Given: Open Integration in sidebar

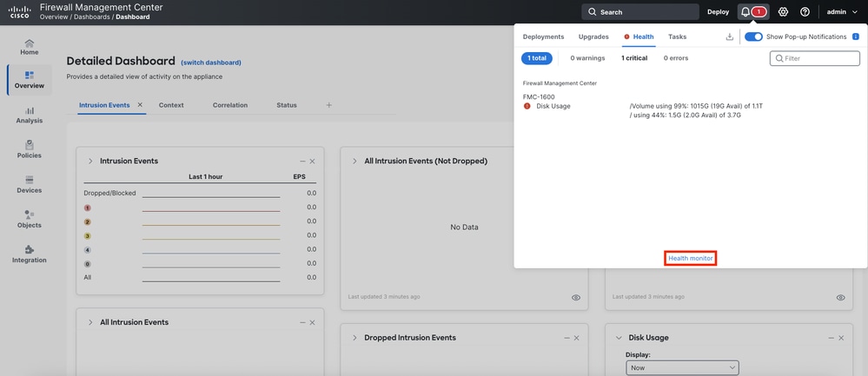Looking at the screenshot, I should click(30, 254).
